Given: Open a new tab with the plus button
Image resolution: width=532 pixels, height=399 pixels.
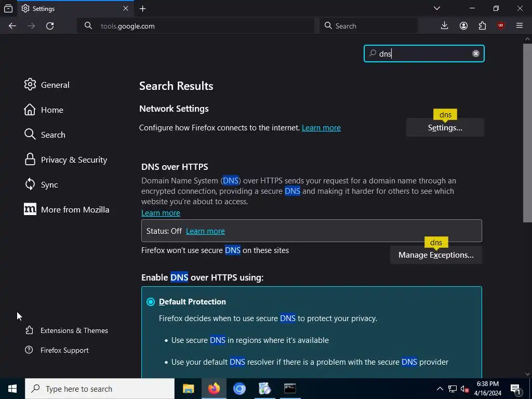Looking at the screenshot, I should click(x=143, y=8).
